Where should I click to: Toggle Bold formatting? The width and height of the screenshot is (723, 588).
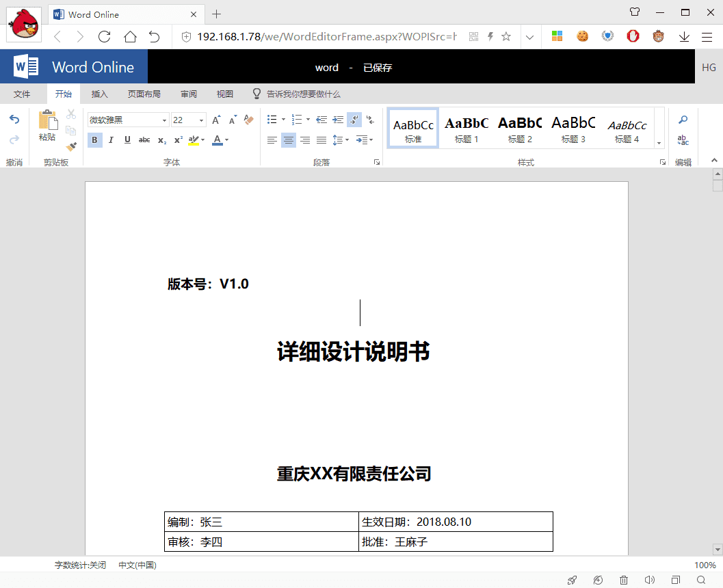[x=94, y=140]
